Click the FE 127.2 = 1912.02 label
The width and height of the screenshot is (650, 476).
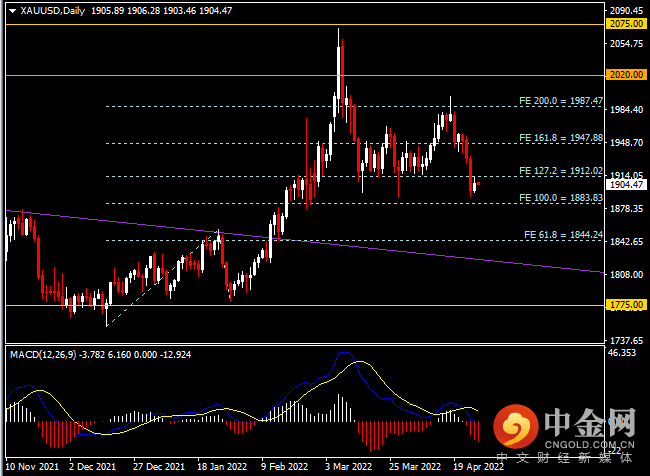561,170
